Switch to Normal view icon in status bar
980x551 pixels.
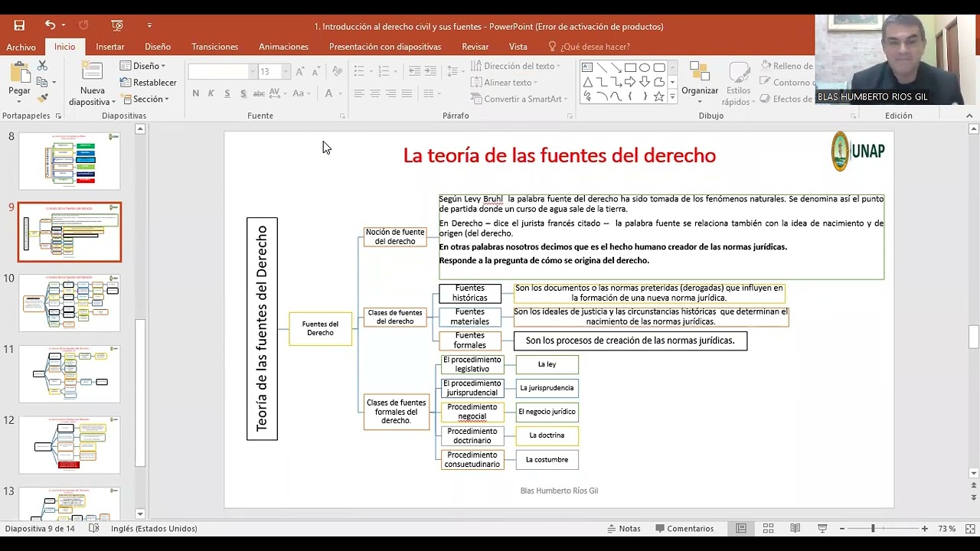point(741,528)
